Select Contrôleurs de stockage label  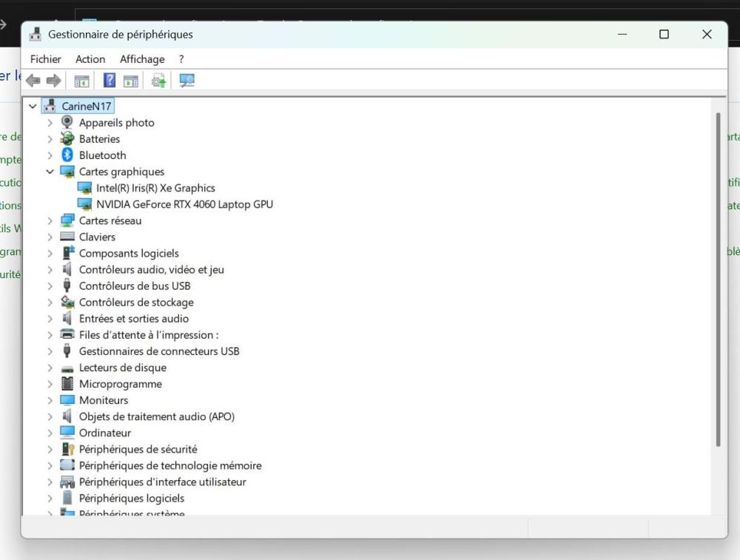pos(136,302)
